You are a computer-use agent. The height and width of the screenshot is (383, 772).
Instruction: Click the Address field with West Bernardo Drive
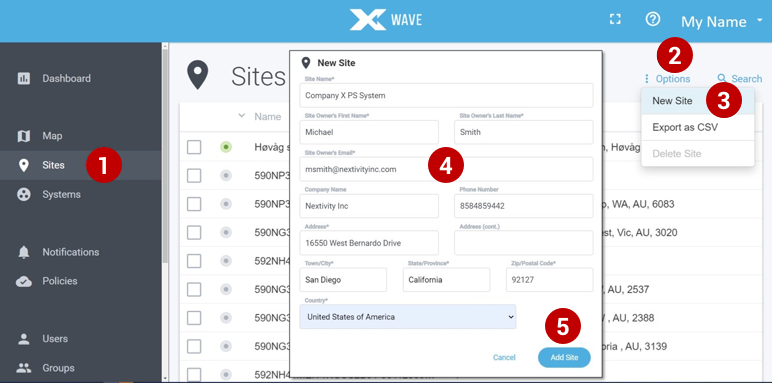(369, 243)
